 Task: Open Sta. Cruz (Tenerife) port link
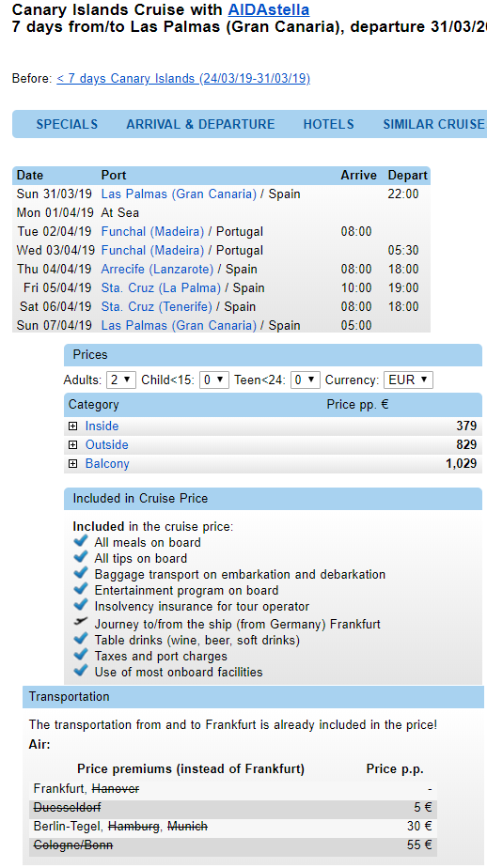point(157,306)
